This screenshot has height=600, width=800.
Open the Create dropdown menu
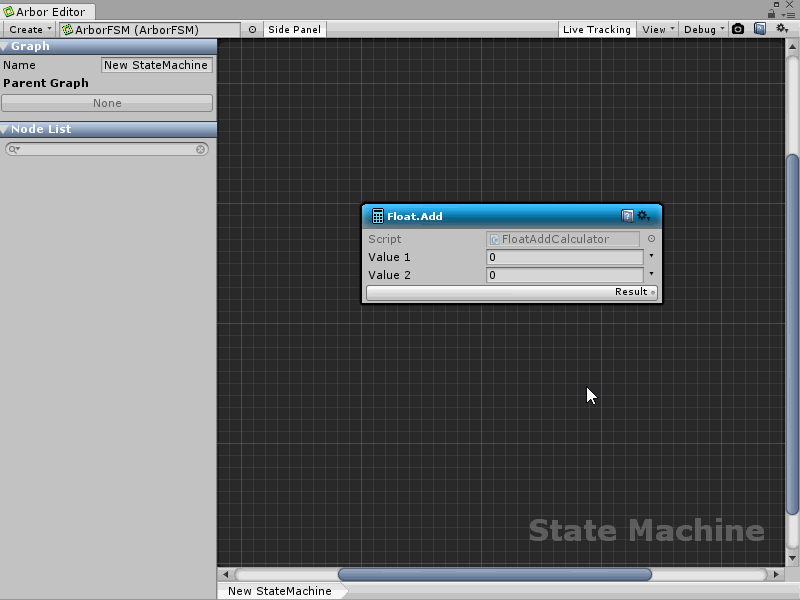click(x=29, y=30)
